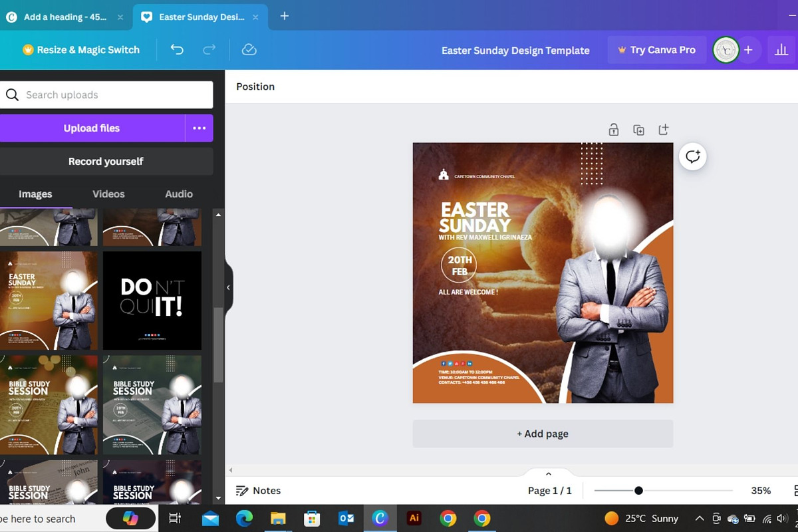Collapse the side panel with arrow handle

coord(228,287)
